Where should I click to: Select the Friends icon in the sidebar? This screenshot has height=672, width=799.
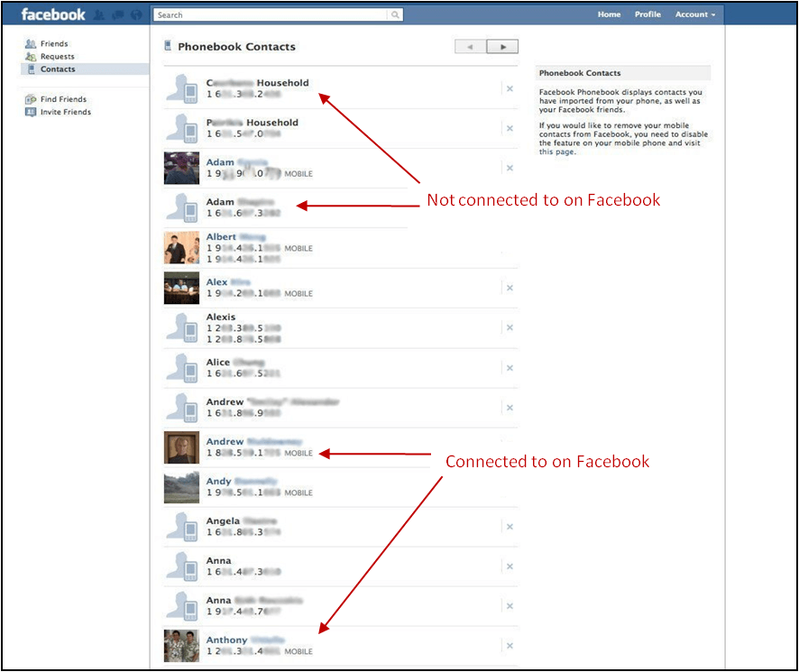point(30,42)
